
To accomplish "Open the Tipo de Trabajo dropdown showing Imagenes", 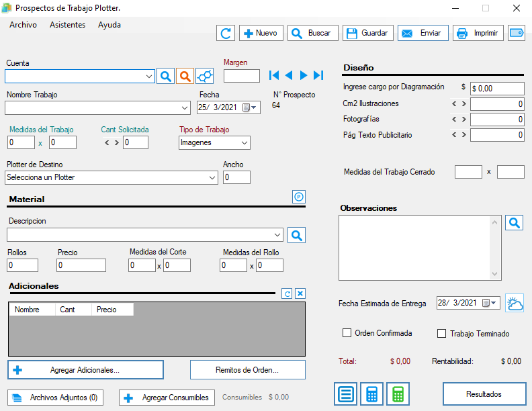I will click(245, 143).
